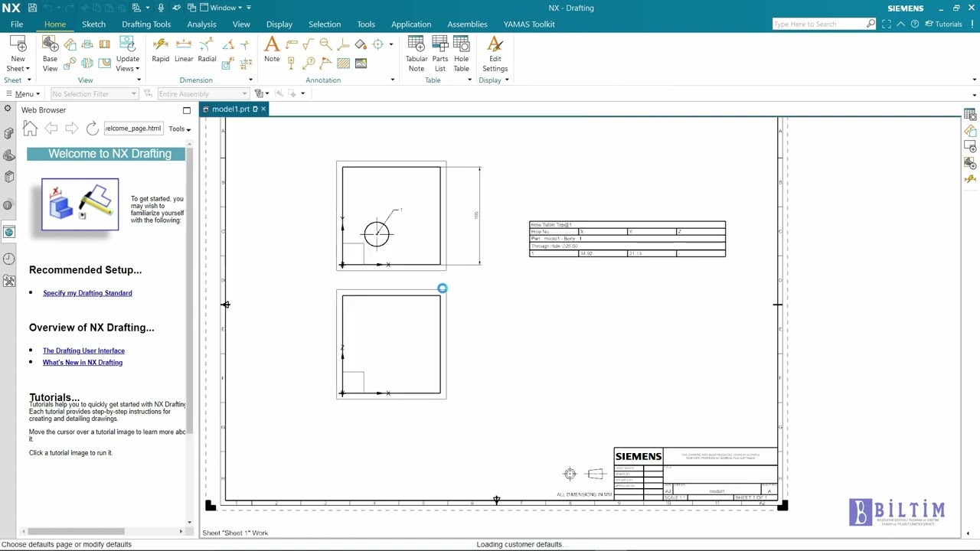980x551 pixels.
Task: Click the Rapid dimension icon in the right border bar
Action: click(970, 179)
